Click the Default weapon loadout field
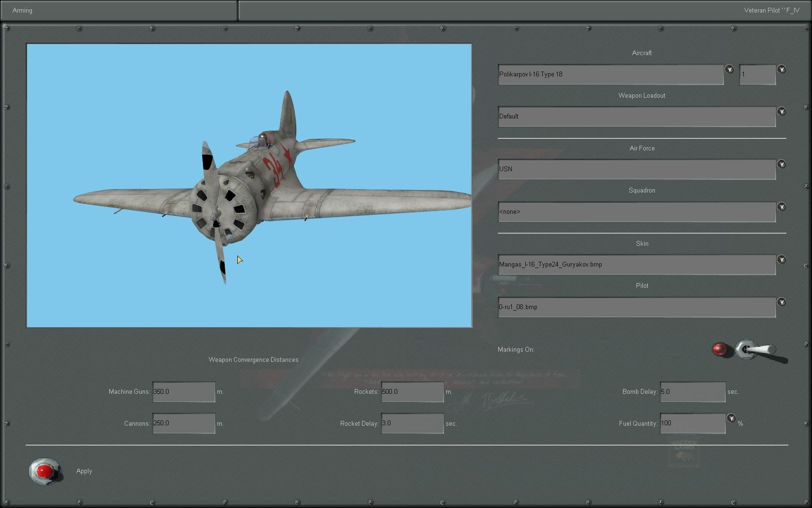Viewport: 812px width, 508px height. pyautogui.click(x=637, y=117)
